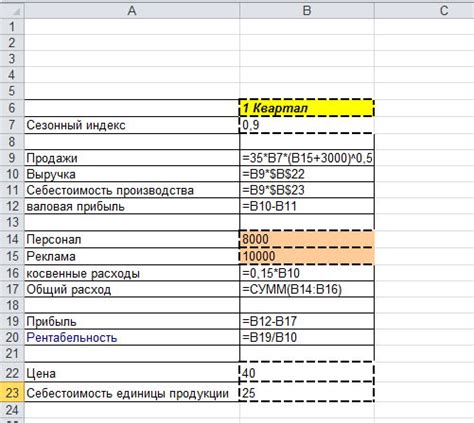Click cell 'Сезонный индекс'
Image resolution: width=474 pixels, height=423 pixels.
(132, 125)
